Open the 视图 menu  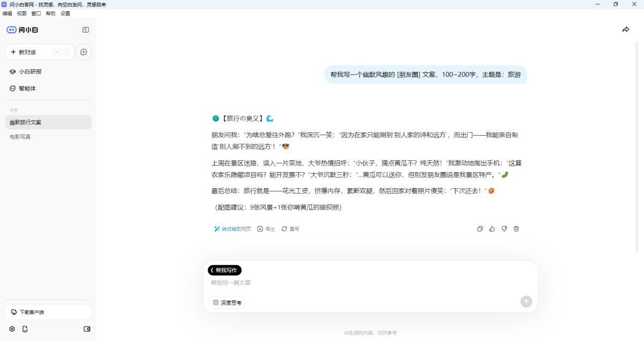[21, 13]
